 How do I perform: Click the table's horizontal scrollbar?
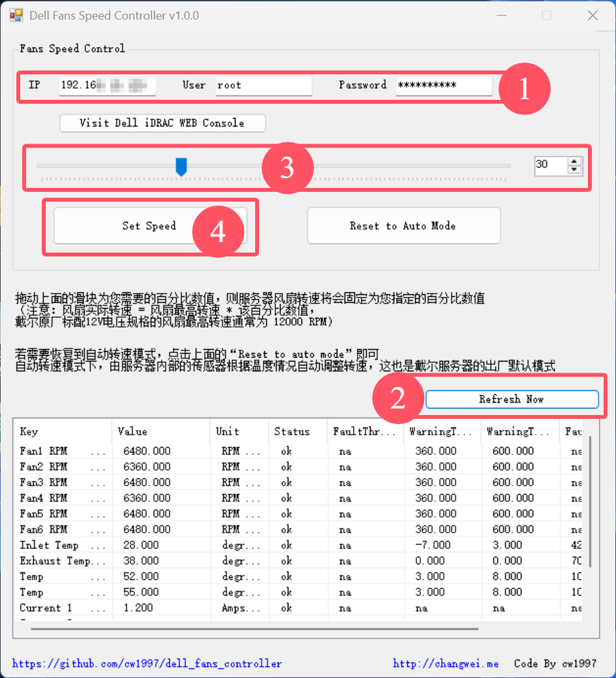254,628
